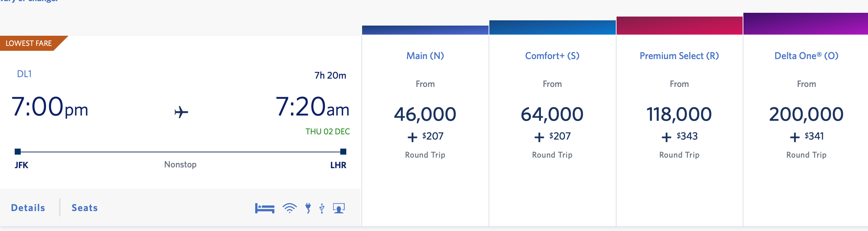
Task: Click the airplane icon between flight times
Action: [181, 112]
